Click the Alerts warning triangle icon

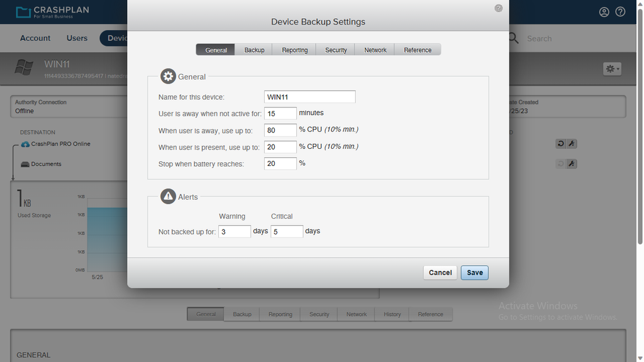click(168, 196)
